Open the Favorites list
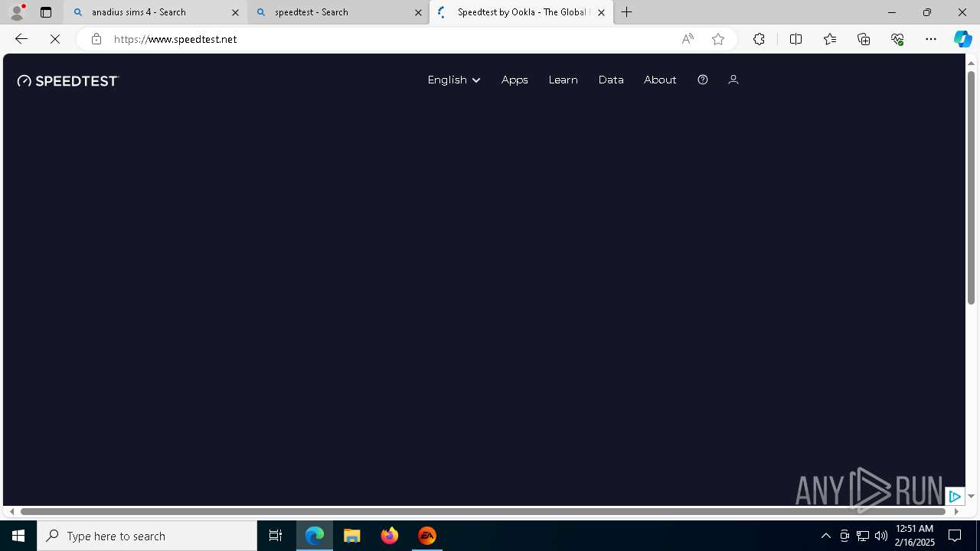This screenshot has width=980, height=551. click(830, 39)
